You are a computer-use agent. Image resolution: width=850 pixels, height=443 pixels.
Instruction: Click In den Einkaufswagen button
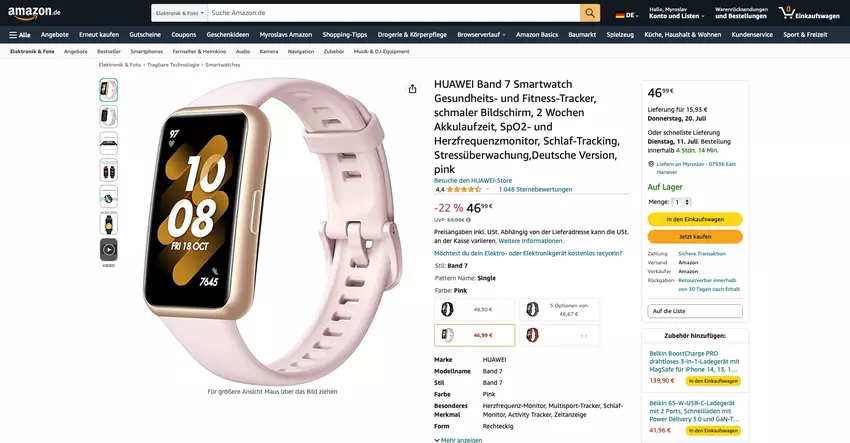point(695,220)
